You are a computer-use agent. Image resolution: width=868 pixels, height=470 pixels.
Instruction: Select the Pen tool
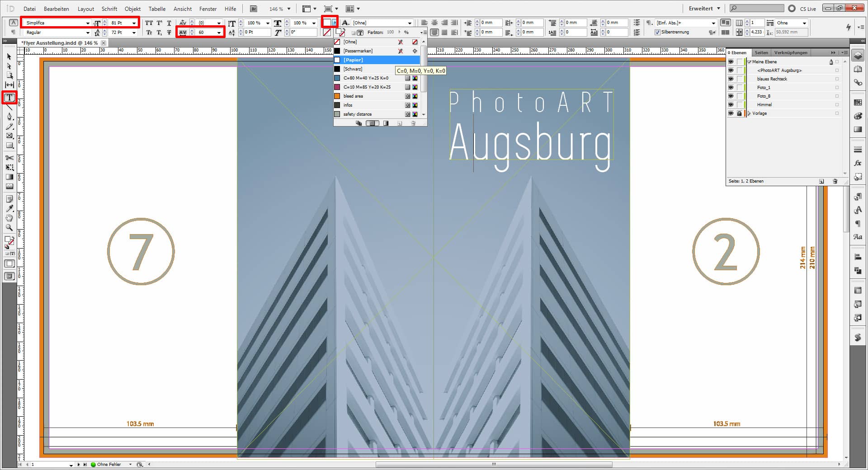point(9,117)
